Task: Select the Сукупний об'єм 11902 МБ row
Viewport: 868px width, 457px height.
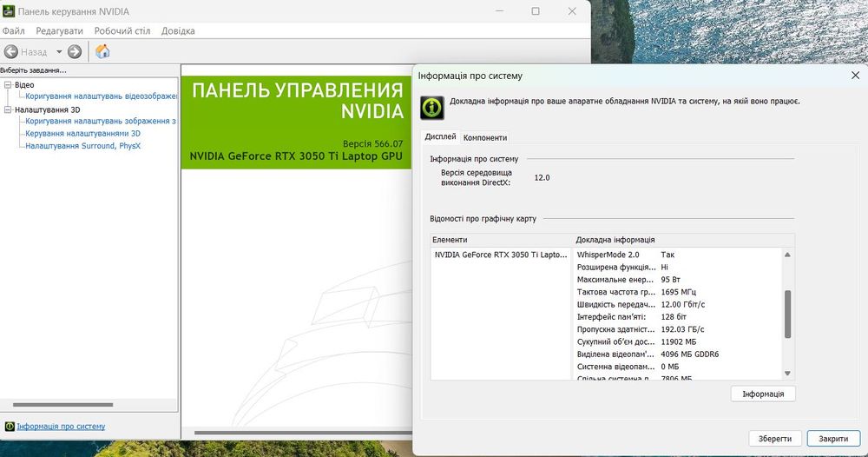Action: tap(678, 341)
